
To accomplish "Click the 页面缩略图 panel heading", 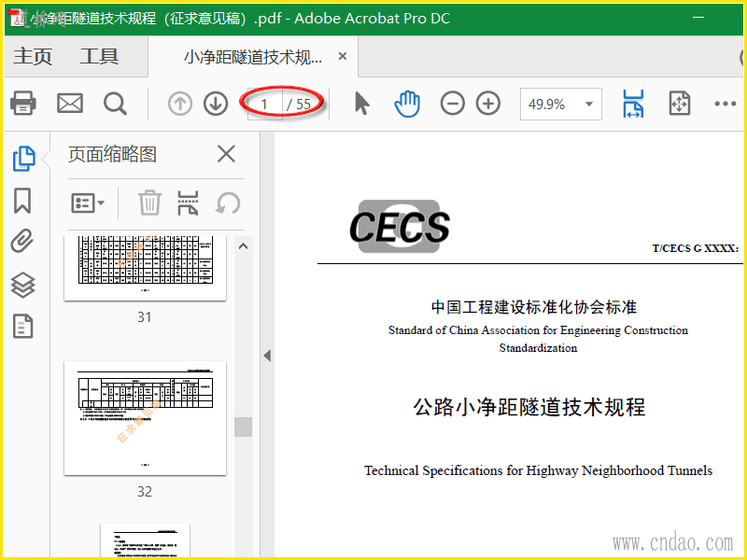I will click(112, 154).
